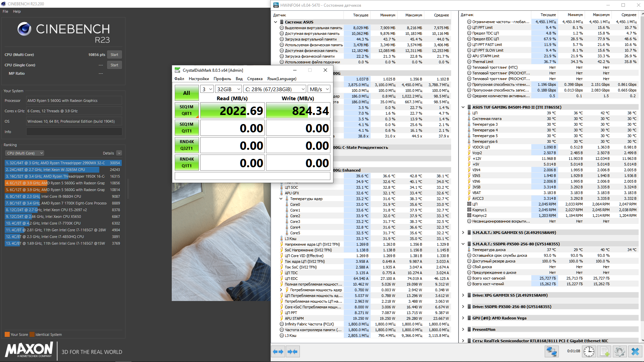This screenshot has height=362, width=644.
Task: Start the CPU (Single Core) Cinebench test
Action: tap(114, 65)
